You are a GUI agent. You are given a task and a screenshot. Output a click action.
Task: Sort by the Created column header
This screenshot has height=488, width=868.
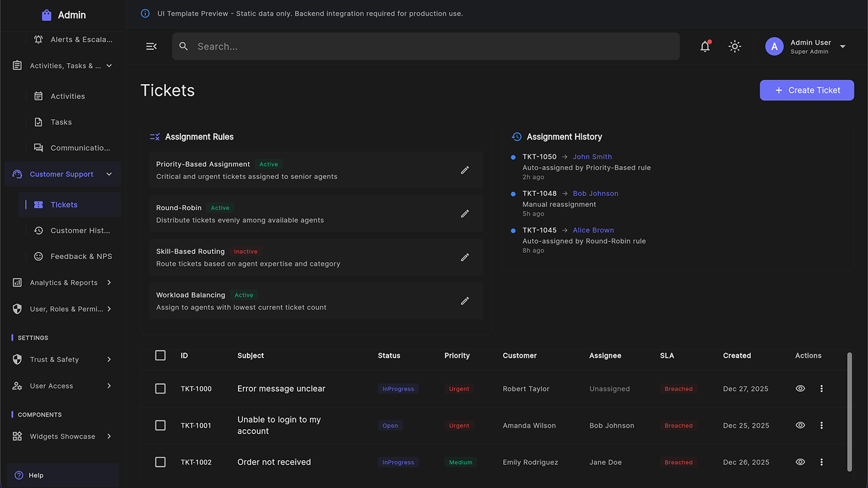pyautogui.click(x=736, y=355)
